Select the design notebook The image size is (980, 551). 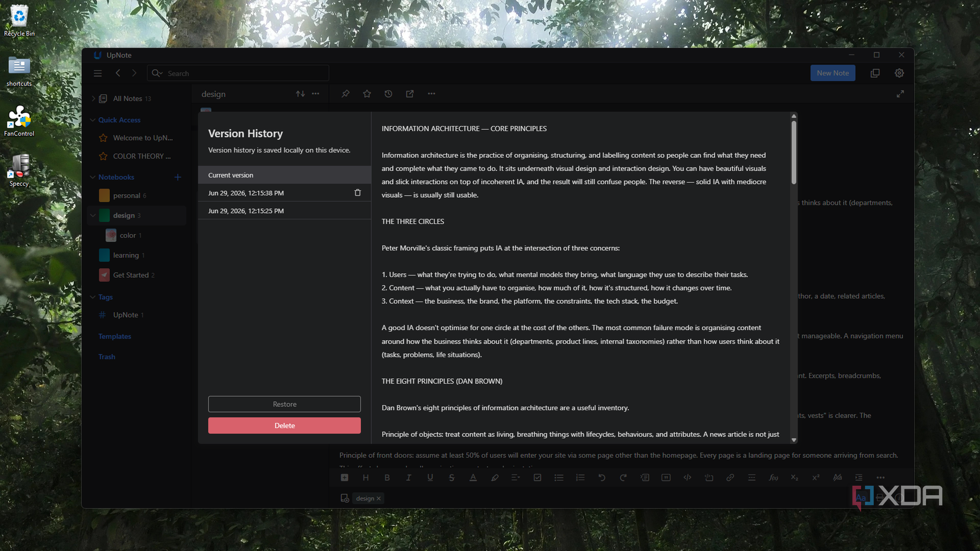click(137, 216)
